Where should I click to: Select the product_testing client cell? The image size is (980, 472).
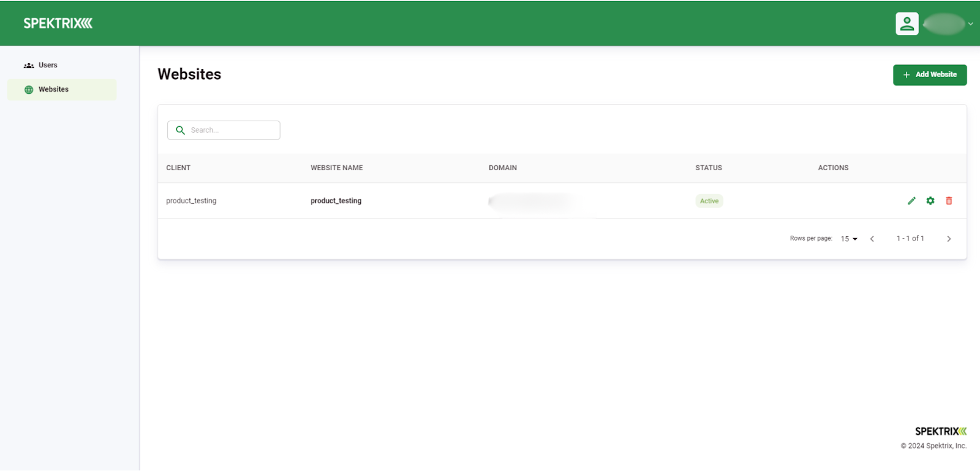pos(191,201)
